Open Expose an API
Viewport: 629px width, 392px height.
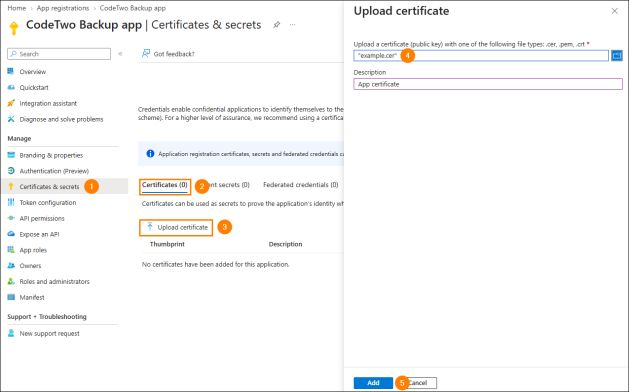click(x=39, y=234)
